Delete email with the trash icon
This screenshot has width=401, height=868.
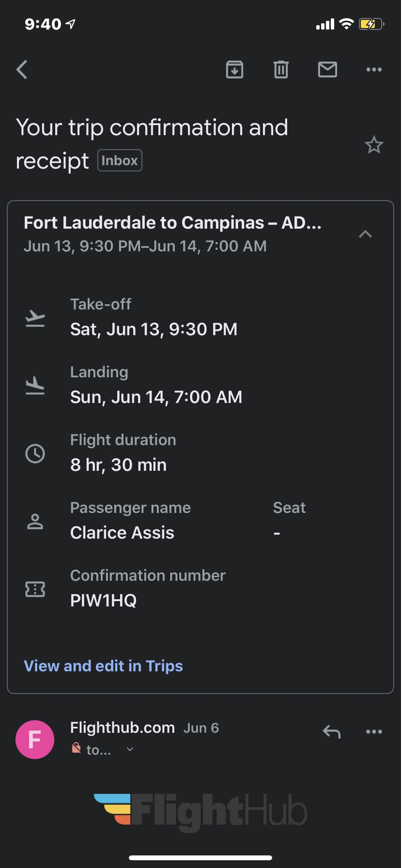(281, 70)
